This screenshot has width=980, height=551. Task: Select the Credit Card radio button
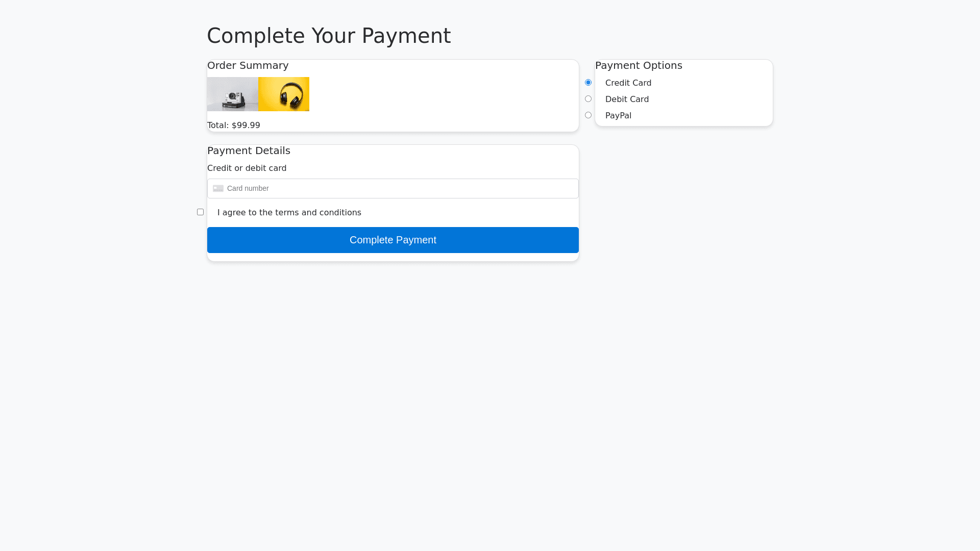[x=589, y=83]
